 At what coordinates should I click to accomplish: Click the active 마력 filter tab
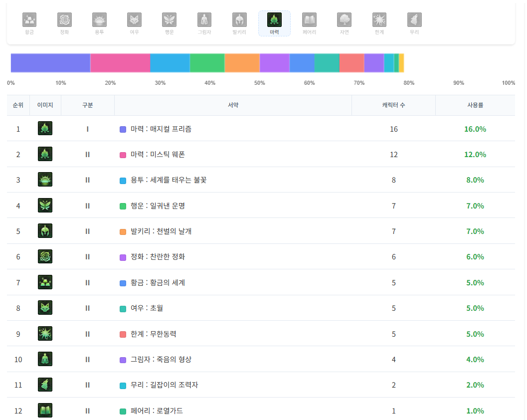coord(274,23)
